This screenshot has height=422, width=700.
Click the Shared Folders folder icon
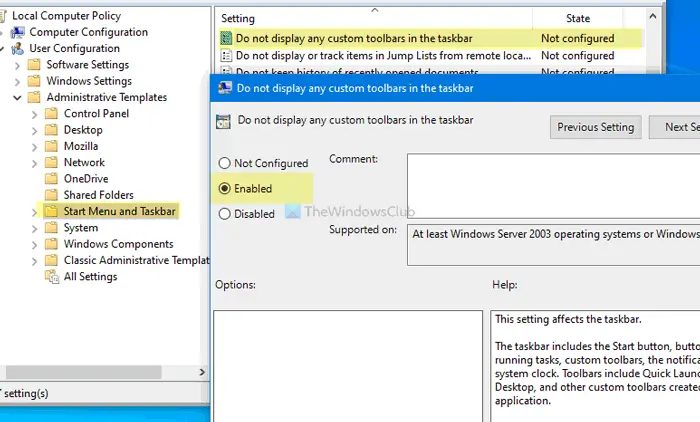(51, 195)
